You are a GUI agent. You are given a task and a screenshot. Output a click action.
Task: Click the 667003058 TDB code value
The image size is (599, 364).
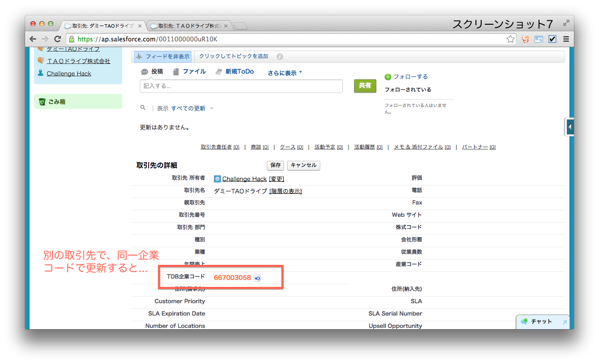232,278
